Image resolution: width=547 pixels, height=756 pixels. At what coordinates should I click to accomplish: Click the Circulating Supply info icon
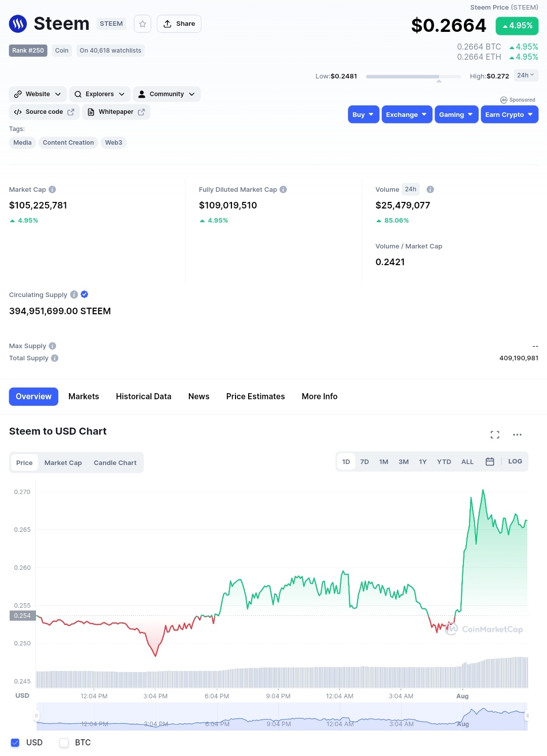click(74, 295)
